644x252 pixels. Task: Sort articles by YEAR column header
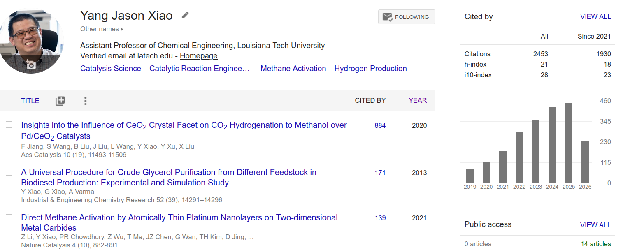[418, 100]
